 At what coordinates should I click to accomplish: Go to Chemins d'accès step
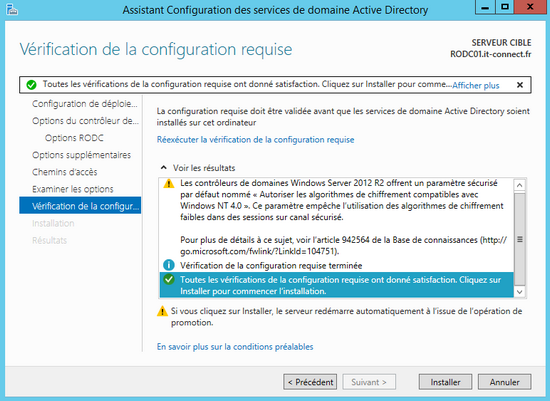(x=65, y=172)
